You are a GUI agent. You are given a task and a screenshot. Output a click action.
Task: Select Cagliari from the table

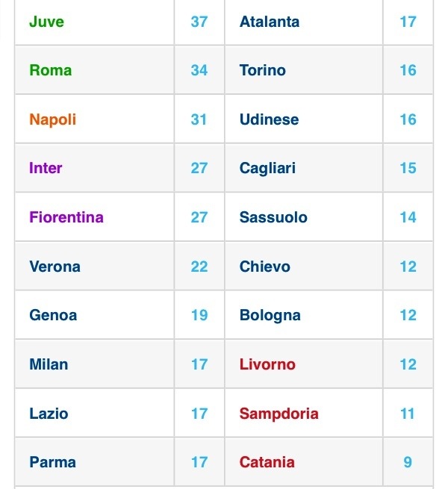point(267,168)
